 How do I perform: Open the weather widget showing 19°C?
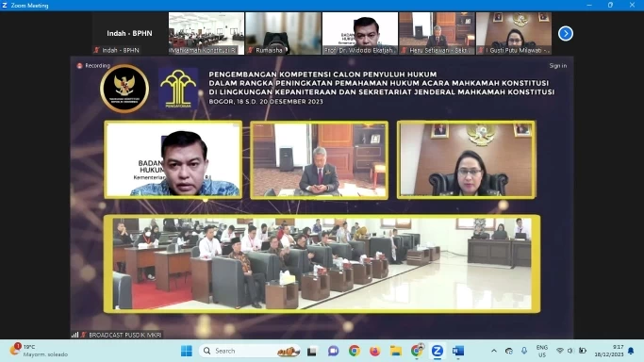click(x=39, y=350)
